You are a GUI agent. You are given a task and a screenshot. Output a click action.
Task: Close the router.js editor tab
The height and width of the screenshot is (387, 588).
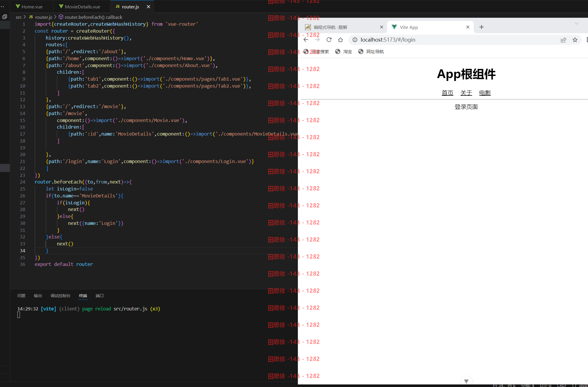[x=148, y=7]
